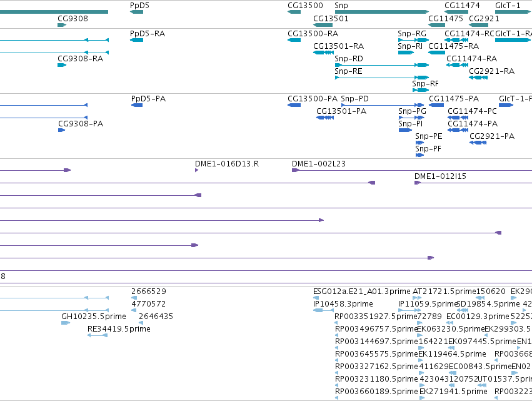Select the EK271941.5prime EST label

[454, 392]
